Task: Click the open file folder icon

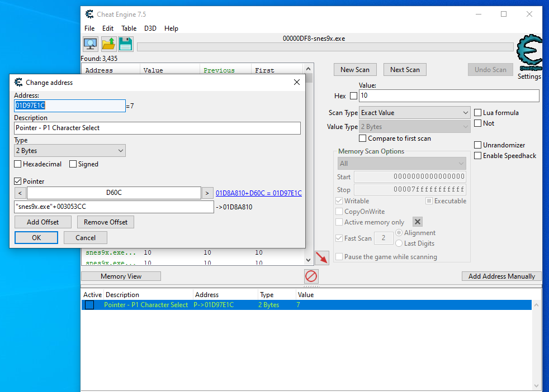Action: pyautogui.click(x=108, y=44)
